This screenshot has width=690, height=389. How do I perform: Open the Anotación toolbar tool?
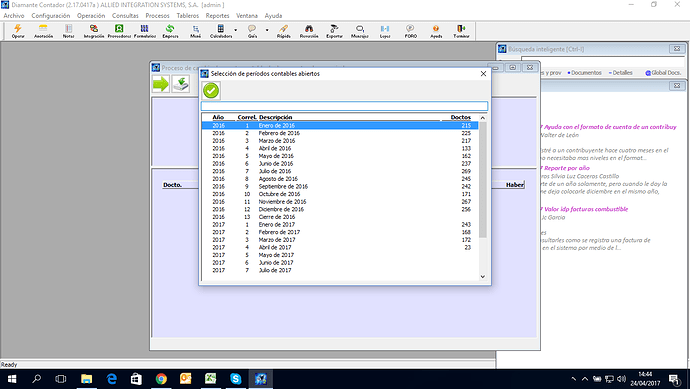[x=43, y=31]
